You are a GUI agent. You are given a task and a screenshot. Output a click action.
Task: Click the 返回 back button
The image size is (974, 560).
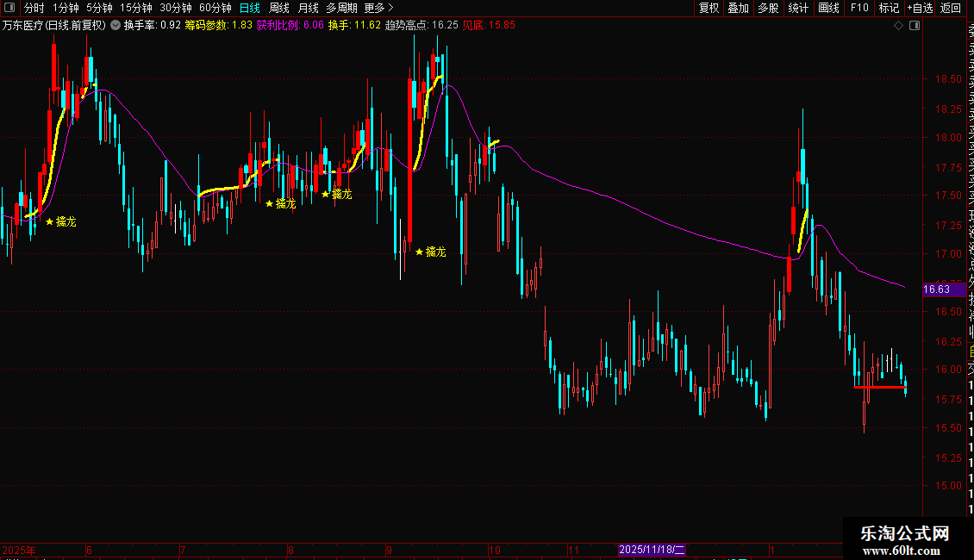tap(951, 8)
